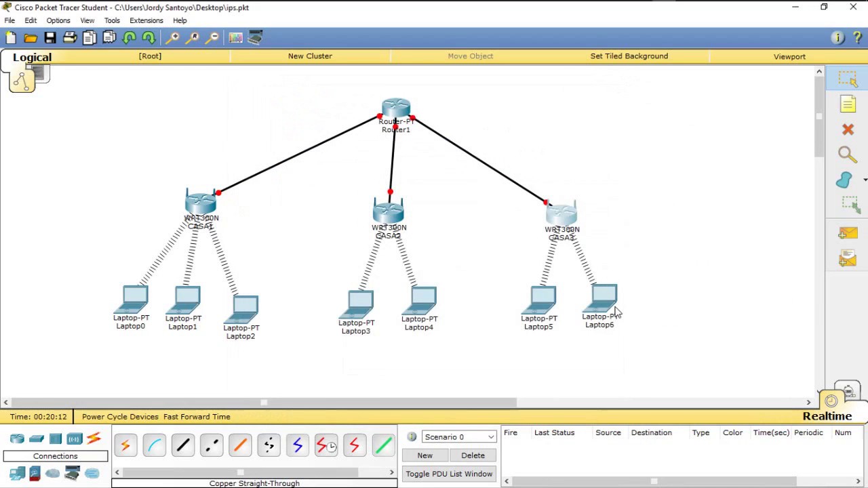Open the Options menu
The image size is (868, 488).
click(x=58, y=20)
